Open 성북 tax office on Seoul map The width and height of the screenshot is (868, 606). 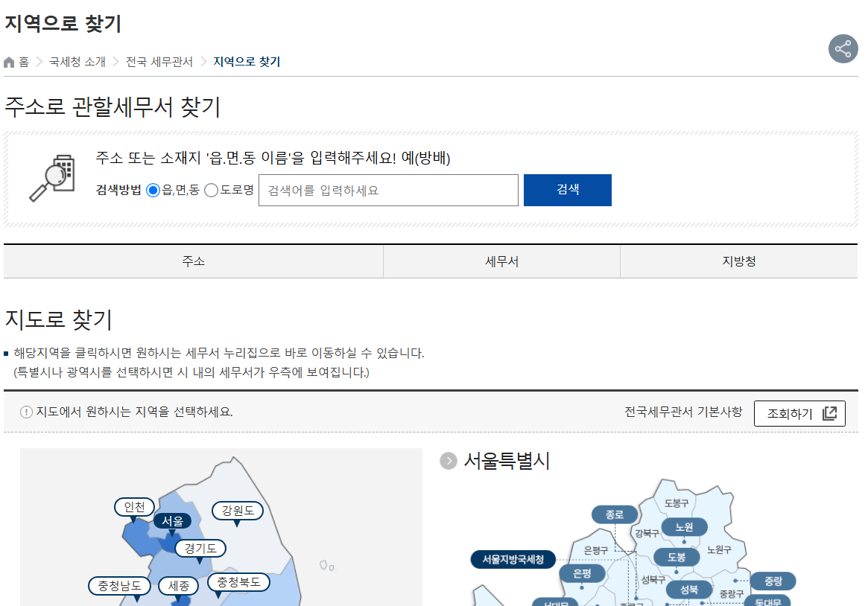click(x=689, y=590)
